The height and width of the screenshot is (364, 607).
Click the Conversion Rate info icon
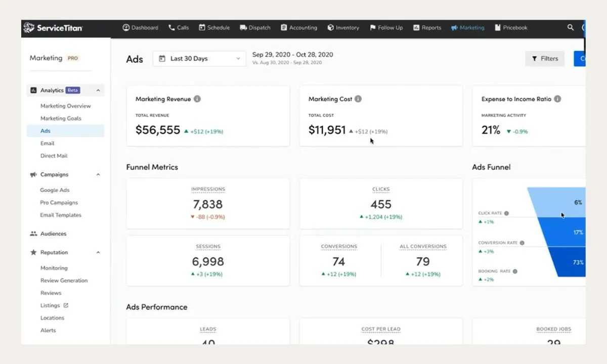pos(522,243)
